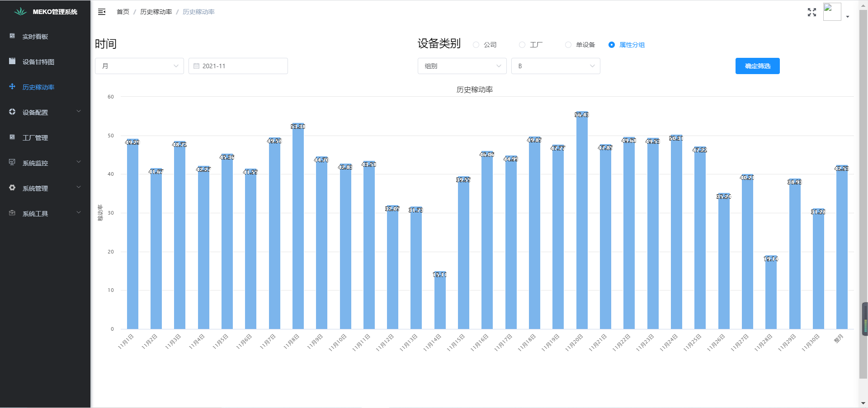Click the 设备甘特图 sidebar icon

[12, 61]
